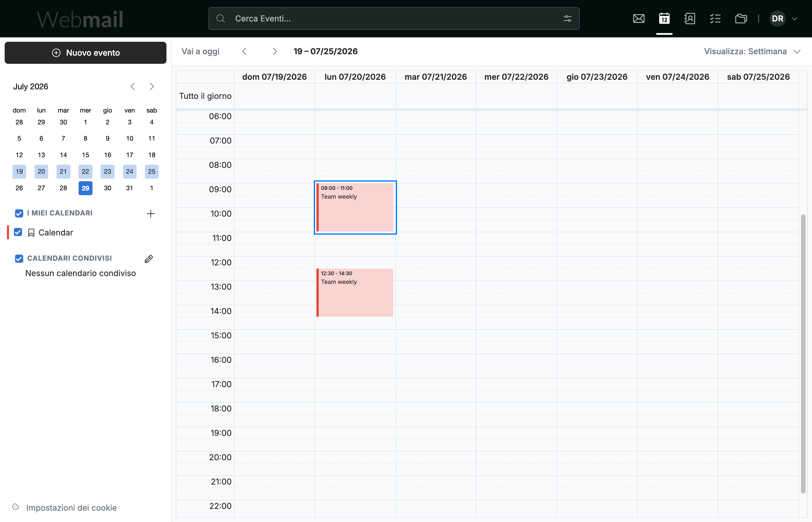812x522 pixels.
Task: Click the Tutto il giorno row label
Action: coord(205,96)
